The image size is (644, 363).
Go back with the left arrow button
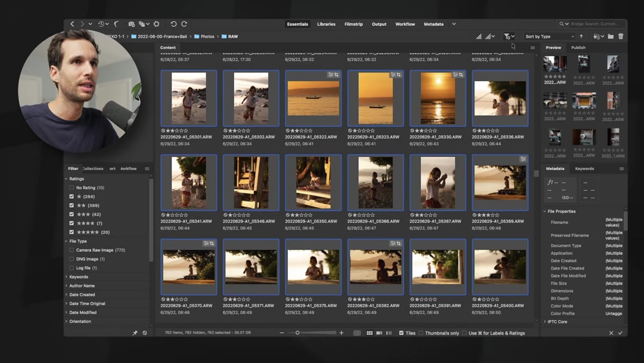coord(72,24)
